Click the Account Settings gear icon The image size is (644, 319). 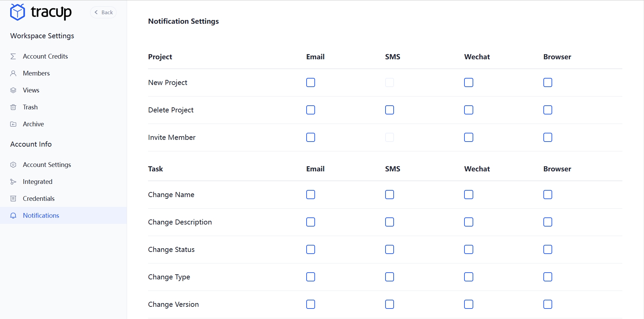pos(13,165)
